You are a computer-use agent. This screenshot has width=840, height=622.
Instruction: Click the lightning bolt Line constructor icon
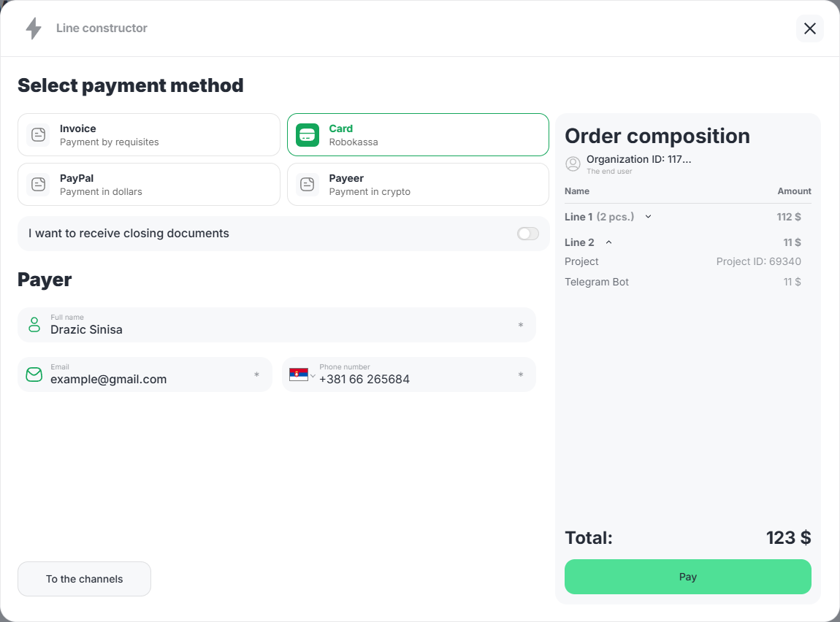(34, 28)
